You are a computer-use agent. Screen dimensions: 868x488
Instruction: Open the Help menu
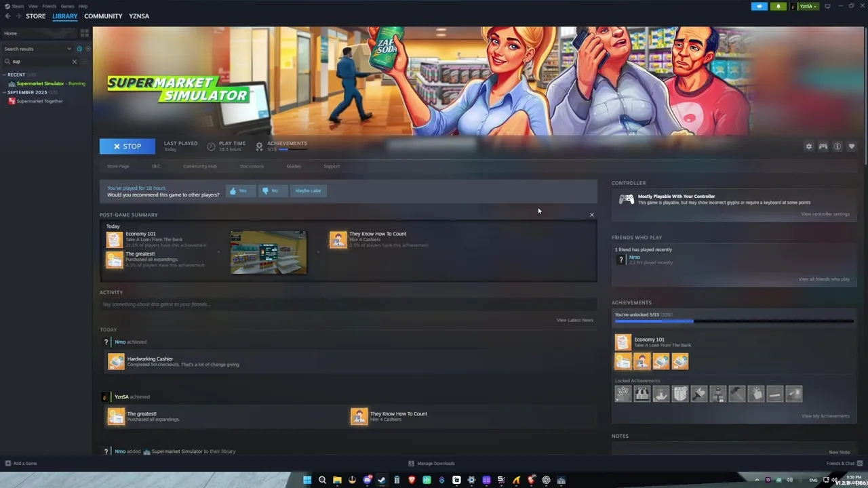(x=83, y=6)
